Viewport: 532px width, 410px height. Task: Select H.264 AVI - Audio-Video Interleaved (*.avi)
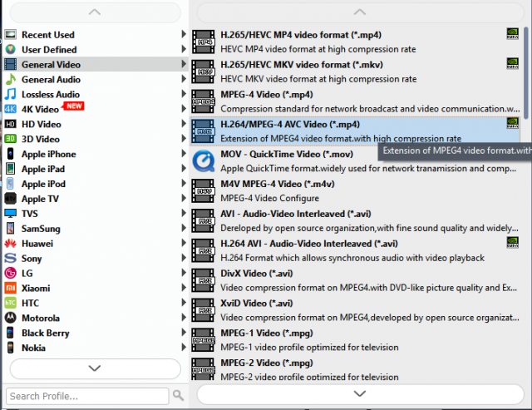click(x=355, y=250)
